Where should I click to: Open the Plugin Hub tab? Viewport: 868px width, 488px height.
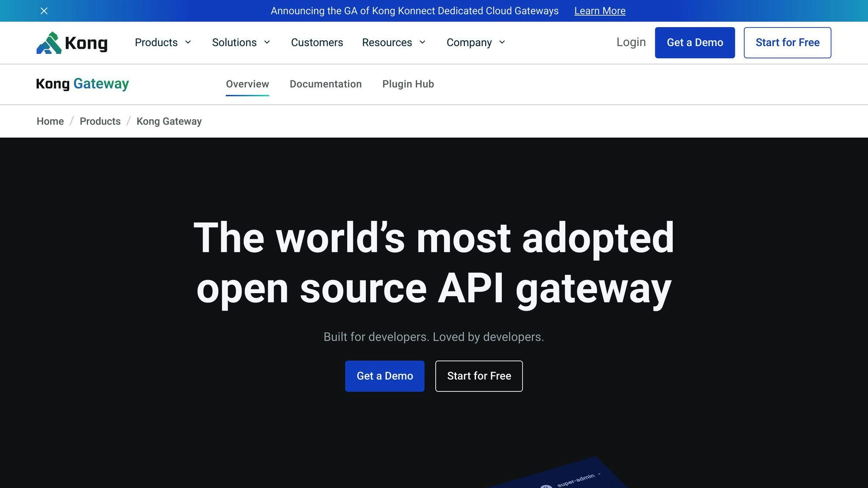pos(408,84)
